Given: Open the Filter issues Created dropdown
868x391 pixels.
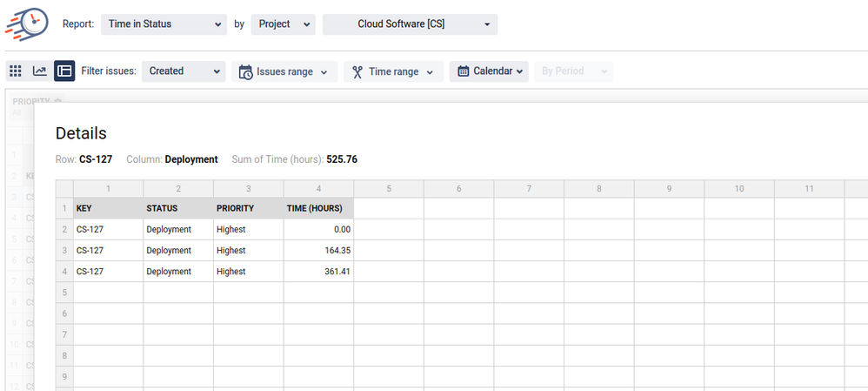Looking at the screenshot, I should point(183,71).
